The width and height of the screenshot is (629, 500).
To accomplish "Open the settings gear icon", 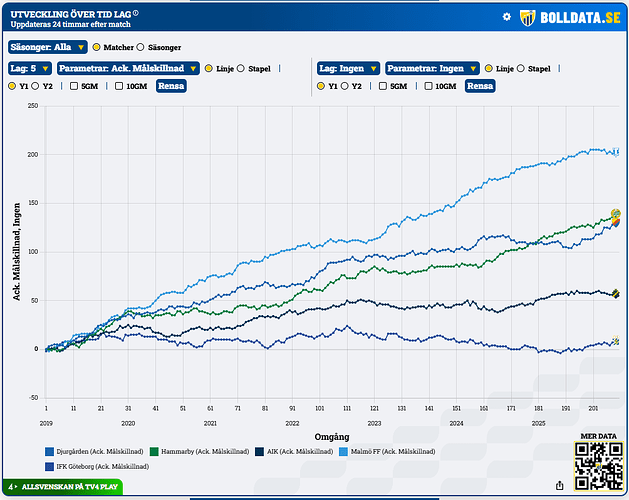I will click(x=506, y=18).
